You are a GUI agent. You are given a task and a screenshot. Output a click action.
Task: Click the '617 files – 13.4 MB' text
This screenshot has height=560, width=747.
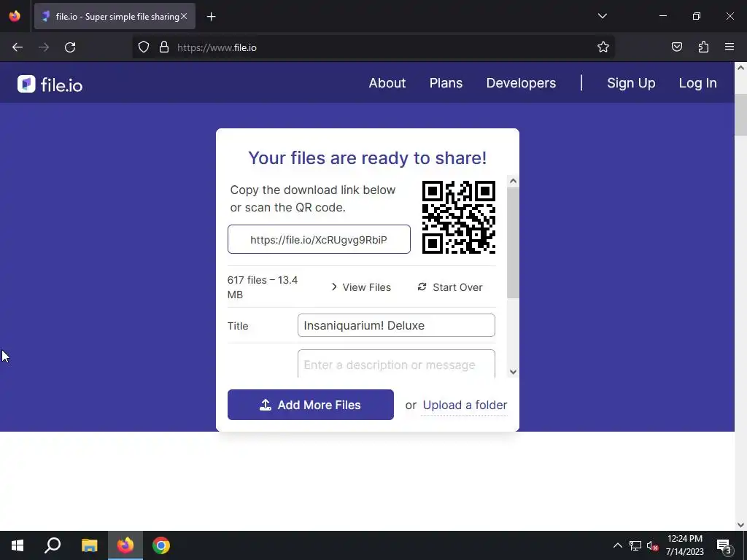click(263, 287)
